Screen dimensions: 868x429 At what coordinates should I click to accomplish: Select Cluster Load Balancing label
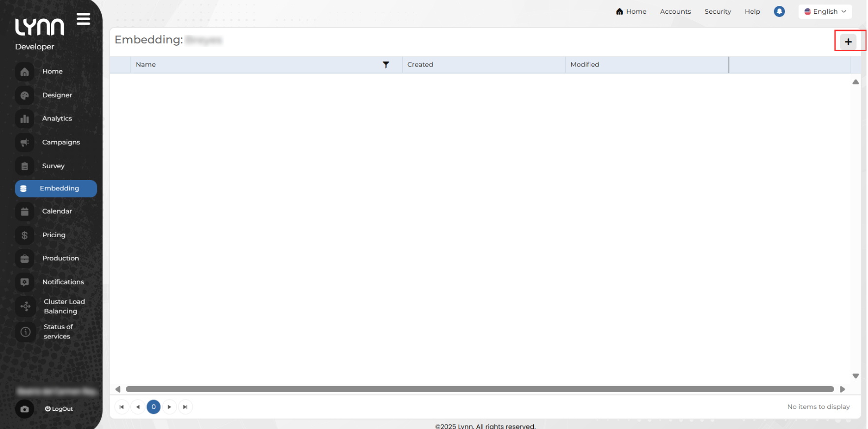pos(64,306)
